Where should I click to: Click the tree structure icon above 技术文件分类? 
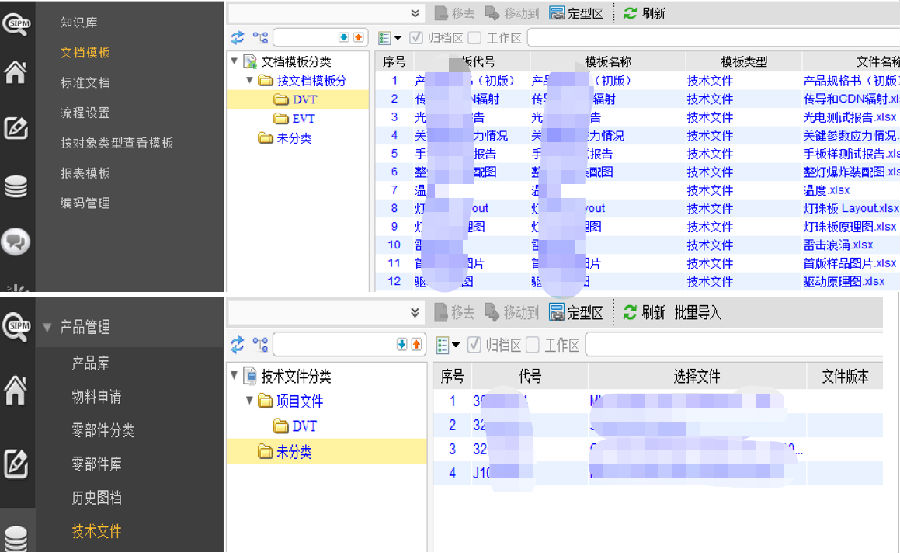(x=261, y=345)
